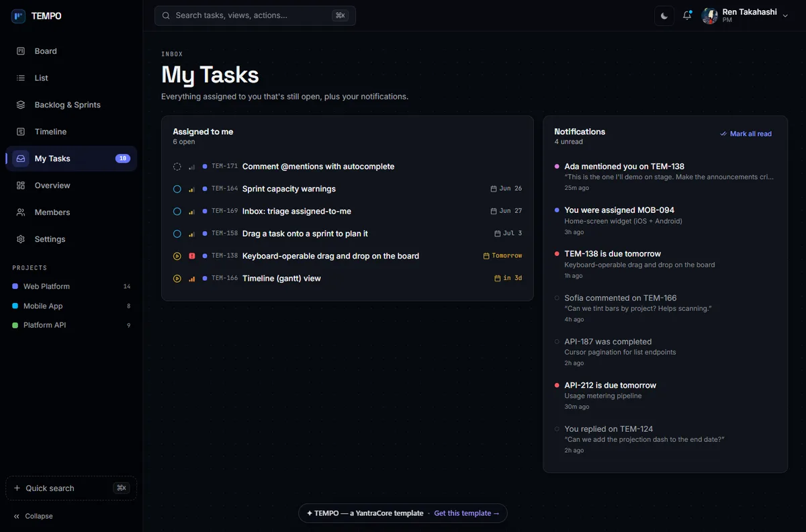
Task: Click the ⌘K badge in top search
Action: click(x=341, y=15)
